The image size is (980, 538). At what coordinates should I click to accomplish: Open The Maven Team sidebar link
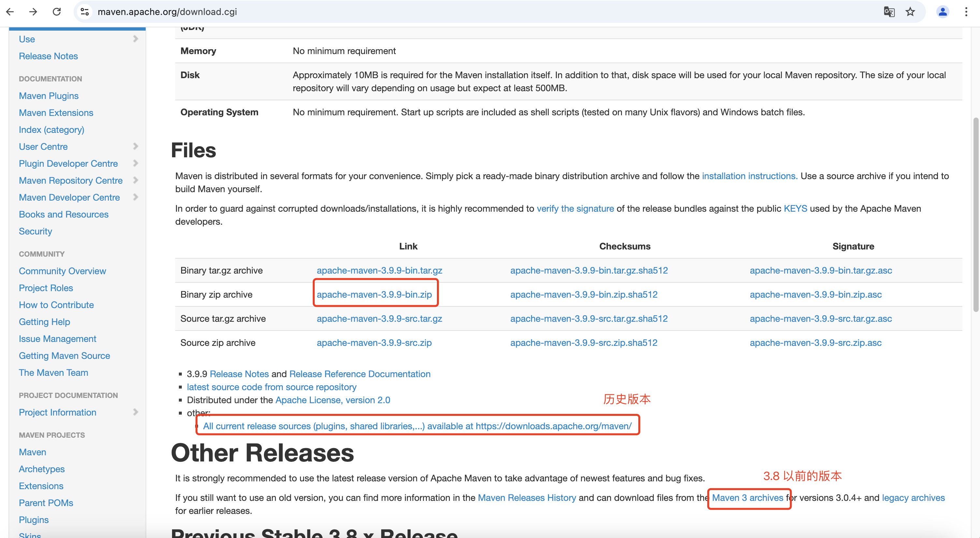[54, 373]
